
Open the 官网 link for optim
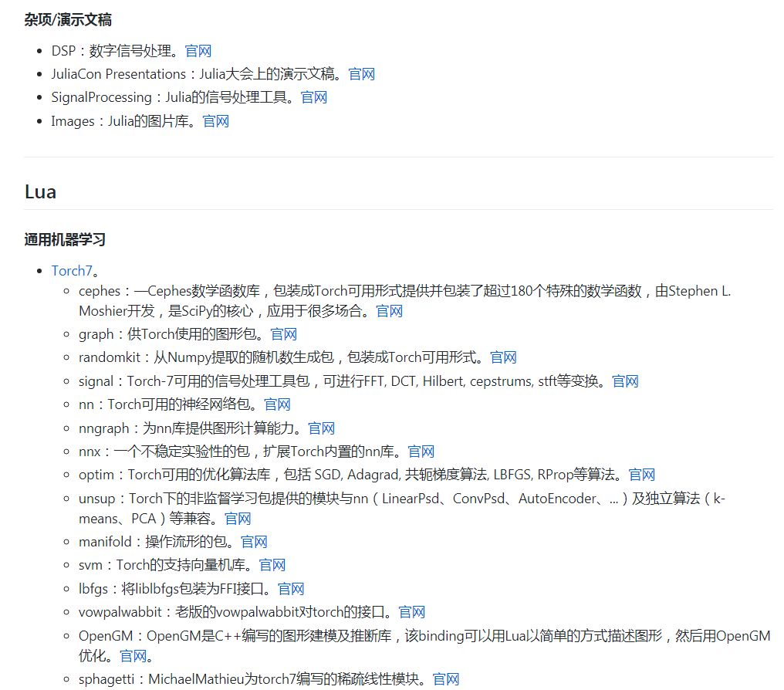(x=642, y=475)
